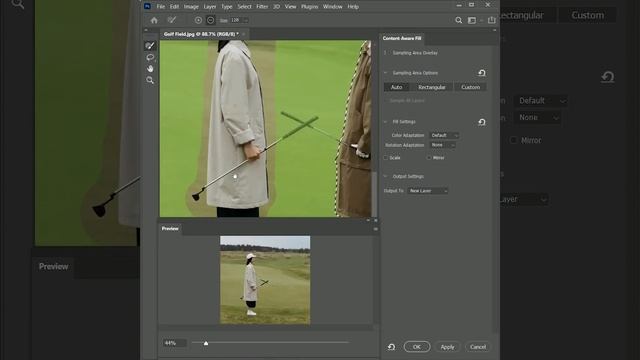Select Auto sampling area option
Screen dimensions: 640x360
click(396, 87)
